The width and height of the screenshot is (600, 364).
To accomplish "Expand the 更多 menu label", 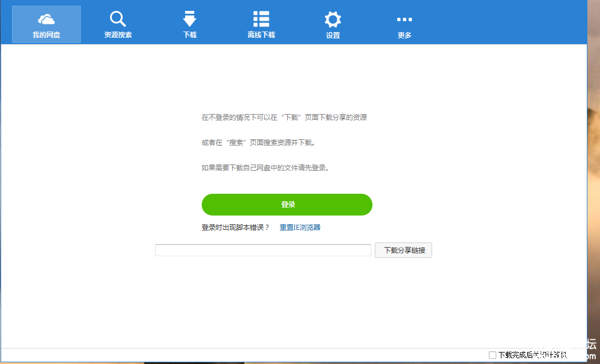I will (405, 35).
